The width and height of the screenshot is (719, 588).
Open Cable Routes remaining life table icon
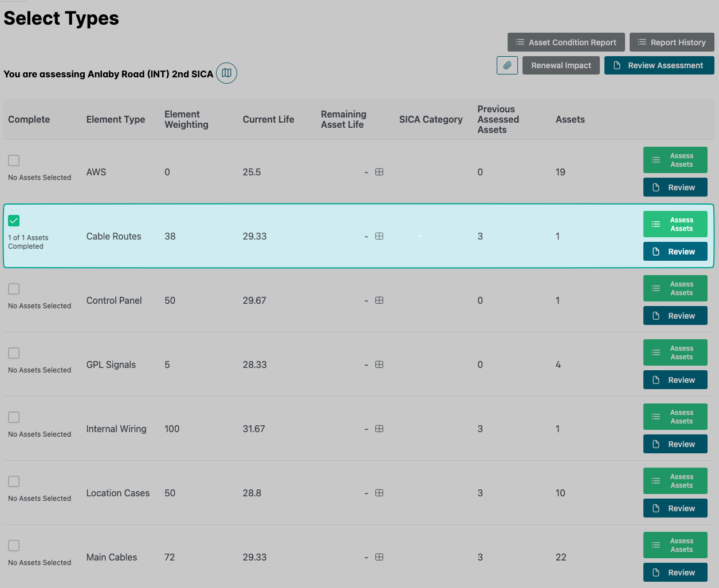coord(379,236)
